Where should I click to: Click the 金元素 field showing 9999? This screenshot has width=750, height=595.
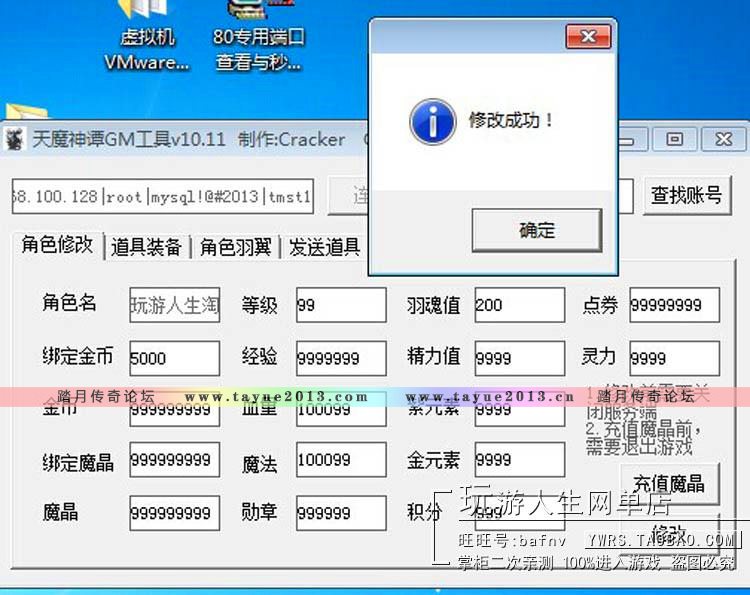click(x=520, y=460)
